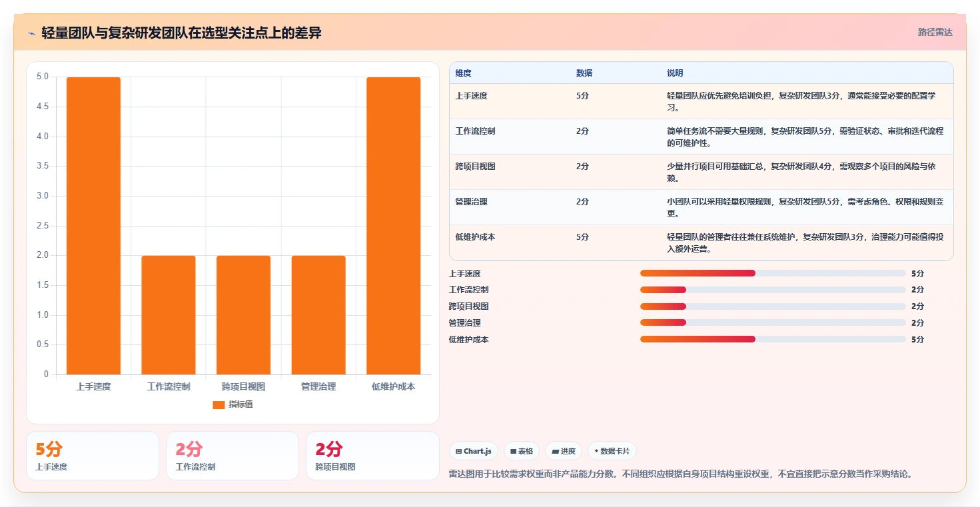Viewport: 980px width, 507px height.
Task: Click the 低维护成本 table row cell
Action: pos(476,237)
